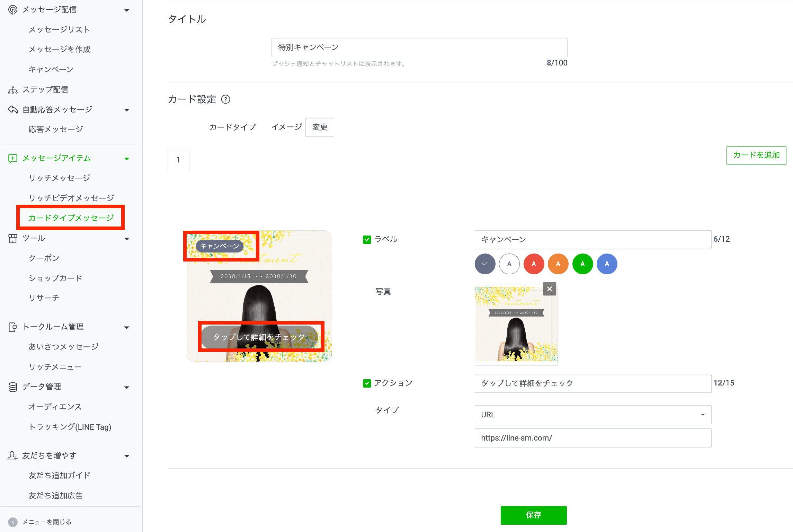Click the add friends person icon
793x532 pixels.
12,456
